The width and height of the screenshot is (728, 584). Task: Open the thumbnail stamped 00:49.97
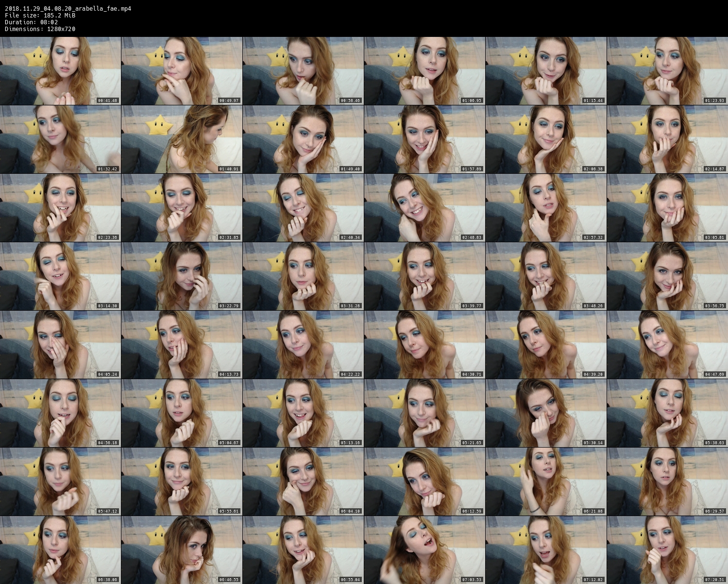[x=182, y=71]
